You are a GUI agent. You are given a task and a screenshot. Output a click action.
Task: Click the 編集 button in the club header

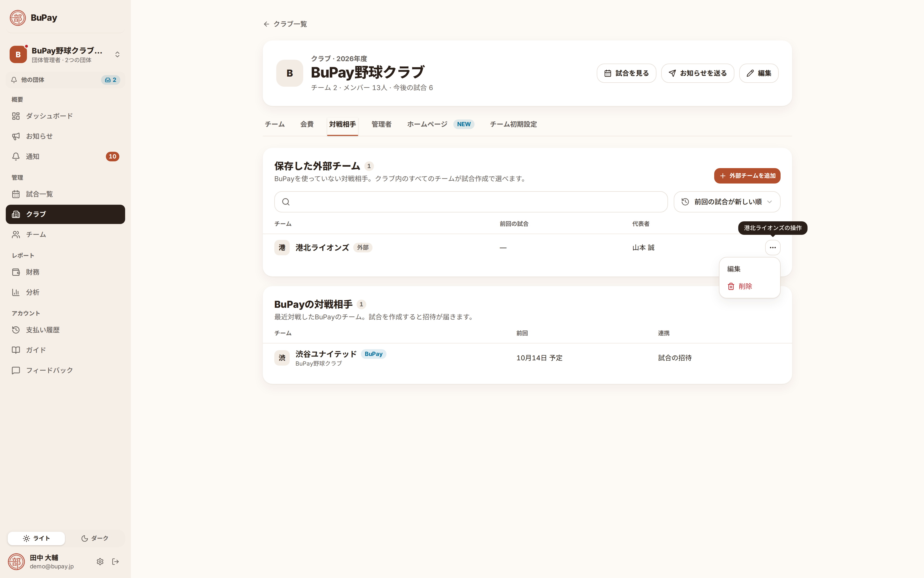[758, 73]
